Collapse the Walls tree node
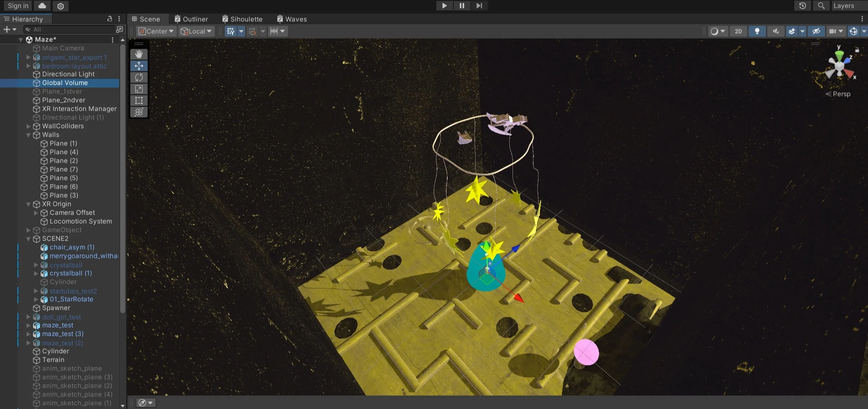Image resolution: width=868 pixels, height=409 pixels. click(x=29, y=135)
